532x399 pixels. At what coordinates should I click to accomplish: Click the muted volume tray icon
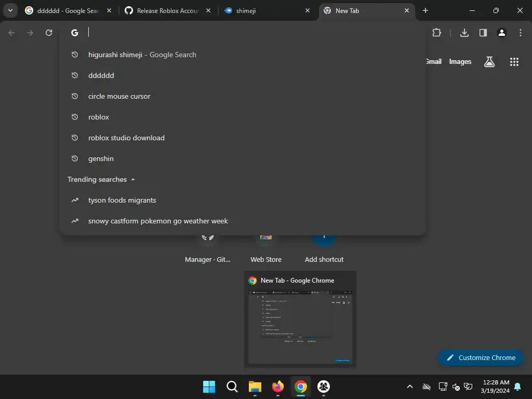click(456, 387)
